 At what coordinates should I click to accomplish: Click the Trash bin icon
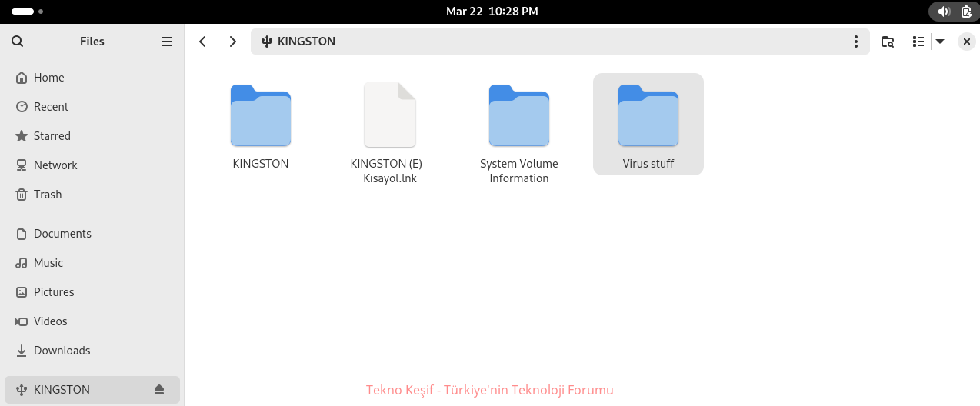[x=22, y=195]
